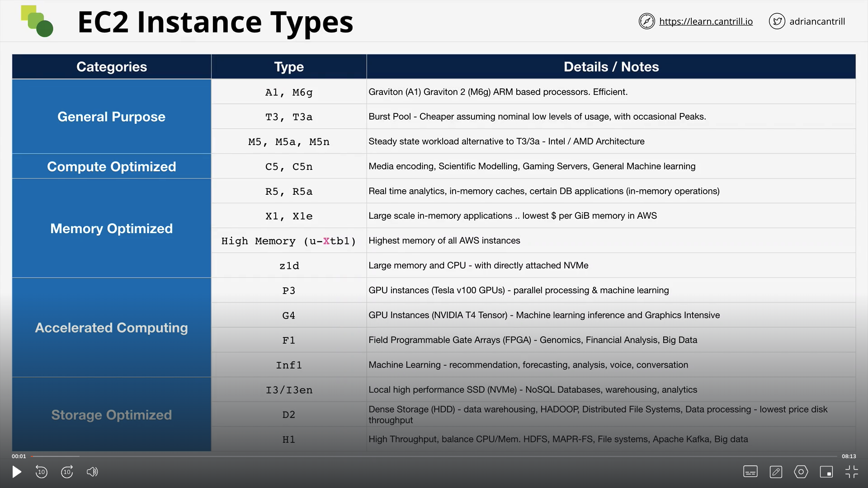Enable picture-in-picture mode
868x488 pixels.
click(x=826, y=472)
